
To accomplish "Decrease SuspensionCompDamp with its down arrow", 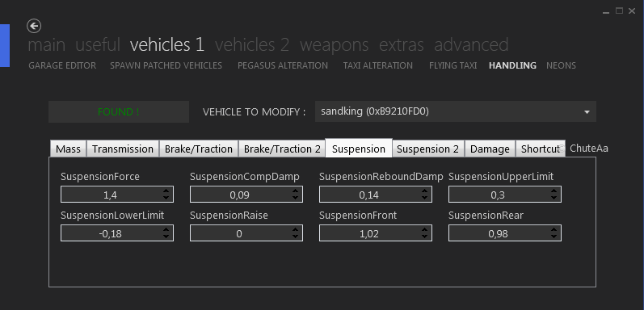I will coord(295,198).
